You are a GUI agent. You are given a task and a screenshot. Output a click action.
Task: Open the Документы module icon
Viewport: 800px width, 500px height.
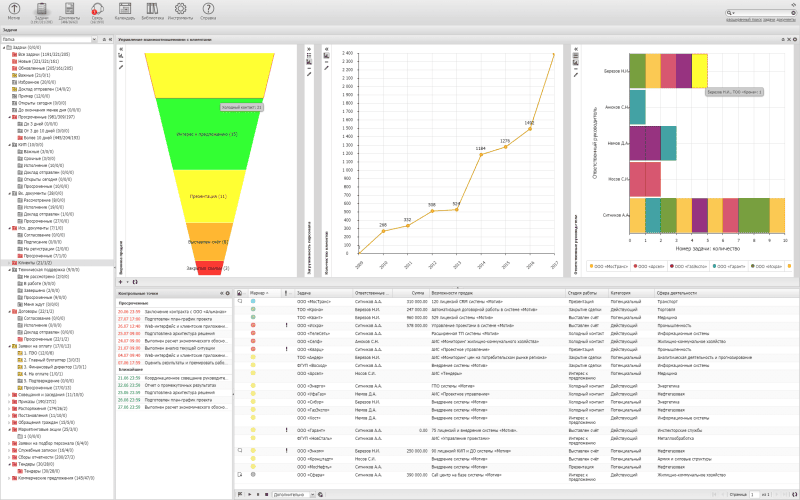click(70, 12)
